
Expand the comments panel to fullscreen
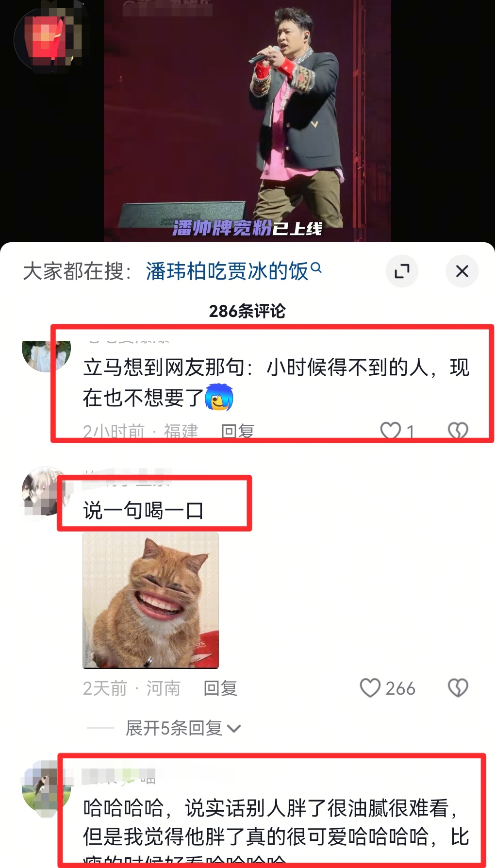click(402, 271)
